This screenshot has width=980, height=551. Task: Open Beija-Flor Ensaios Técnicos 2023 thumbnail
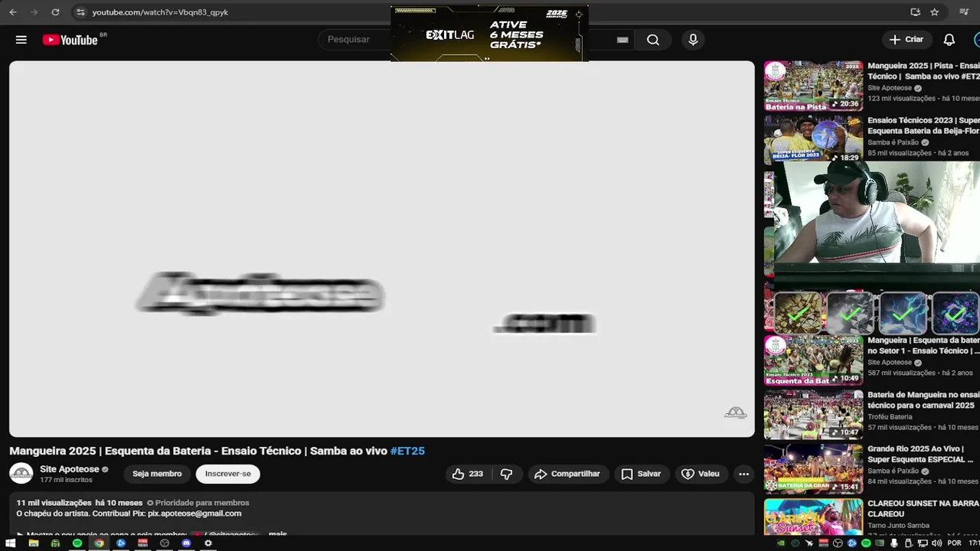(x=813, y=139)
